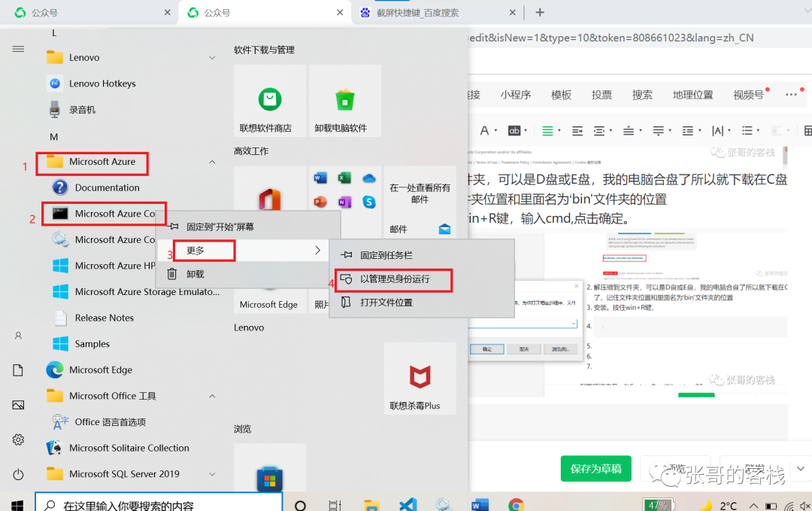The image size is (812, 511).
Task: Click 视频号 in the editor toolbar
Action: click(x=748, y=95)
